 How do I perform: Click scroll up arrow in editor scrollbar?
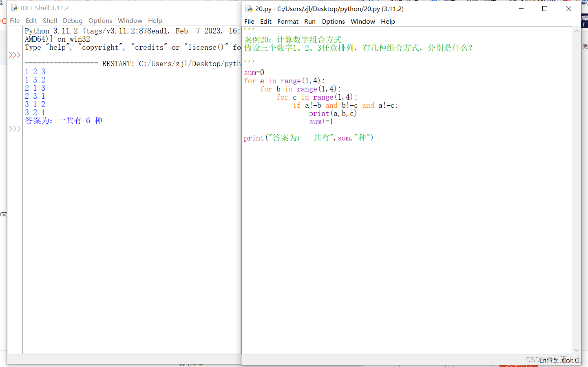[577, 31]
